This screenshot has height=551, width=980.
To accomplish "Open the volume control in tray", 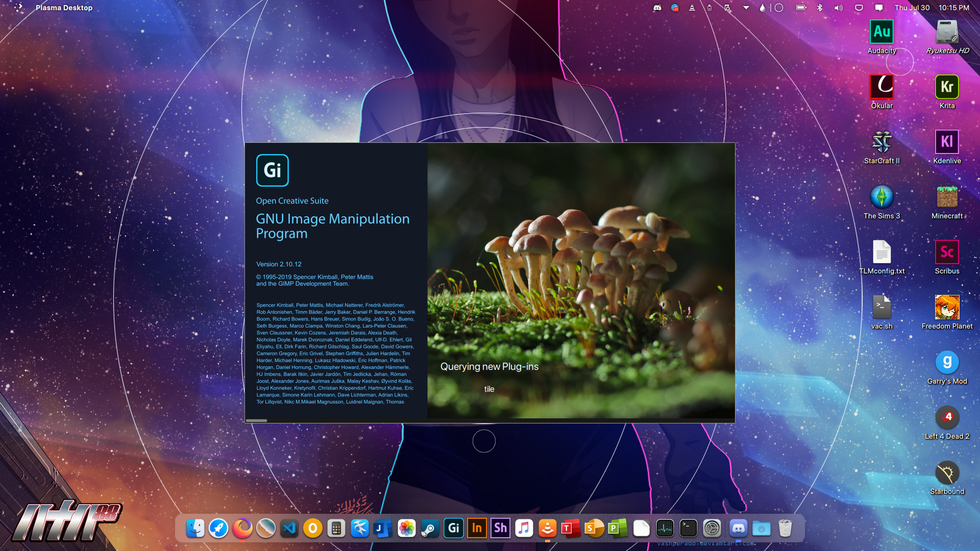I will pyautogui.click(x=839, y=8).
